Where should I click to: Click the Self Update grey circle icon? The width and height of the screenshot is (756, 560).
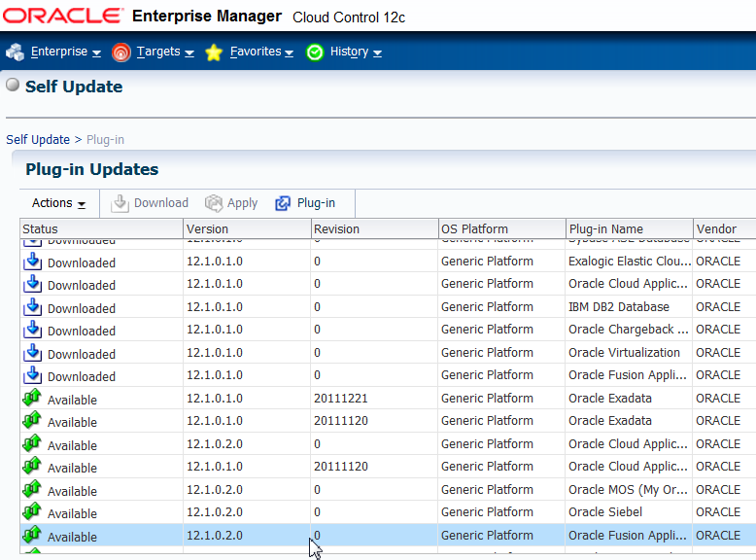13,85
